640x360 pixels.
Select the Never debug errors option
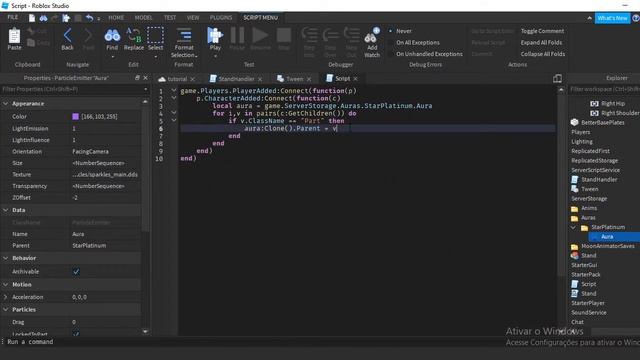pyautogui.click(x=403, y=31)
